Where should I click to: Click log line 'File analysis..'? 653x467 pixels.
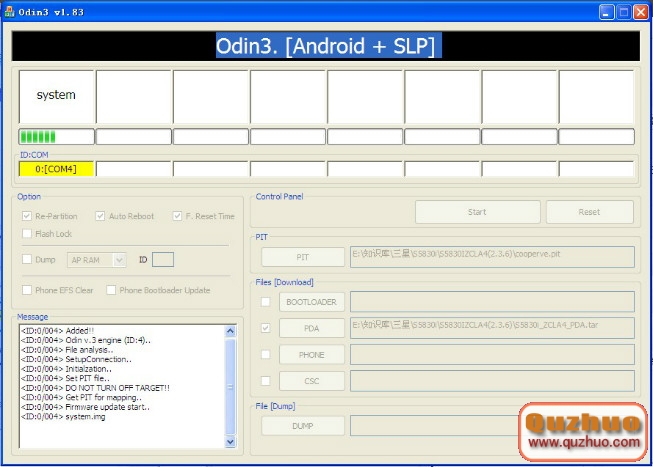[x=67, y=350]
